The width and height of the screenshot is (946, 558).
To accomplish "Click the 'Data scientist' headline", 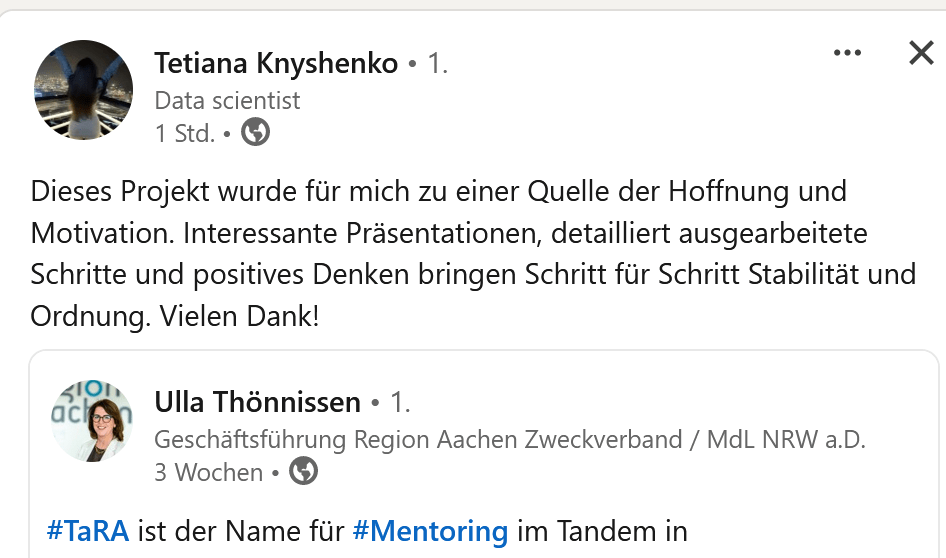I will 227,100.
